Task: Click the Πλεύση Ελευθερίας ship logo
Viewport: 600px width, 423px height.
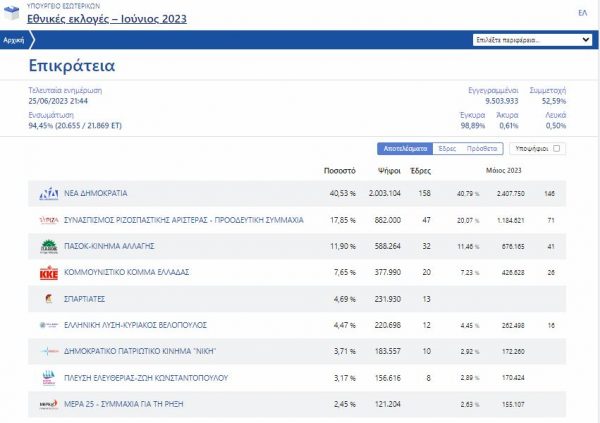Action: click(49, 377)
